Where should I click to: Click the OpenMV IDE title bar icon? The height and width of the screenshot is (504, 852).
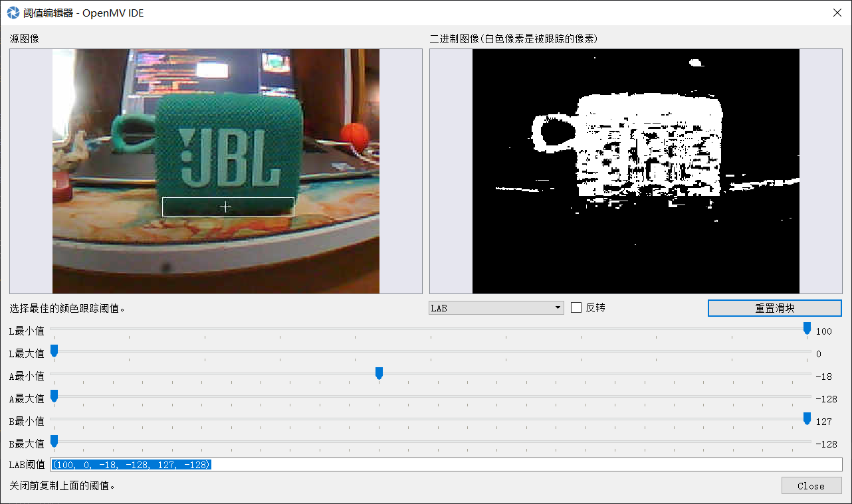[x=13, y=13]
